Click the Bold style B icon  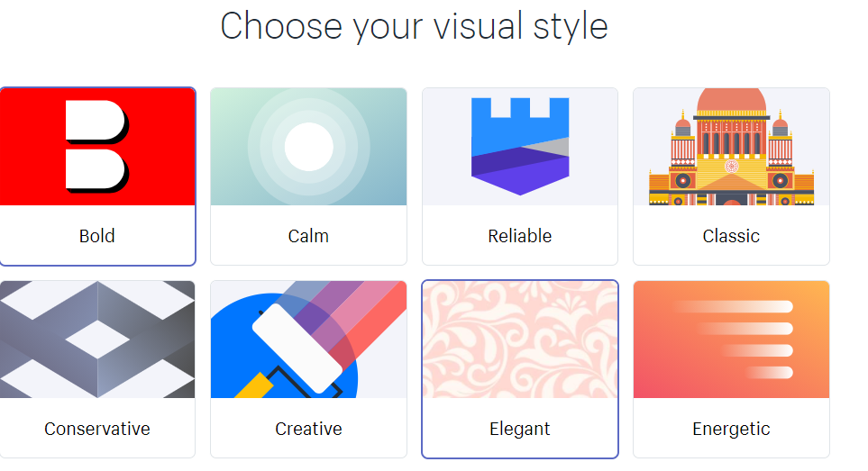coord(96,147)
